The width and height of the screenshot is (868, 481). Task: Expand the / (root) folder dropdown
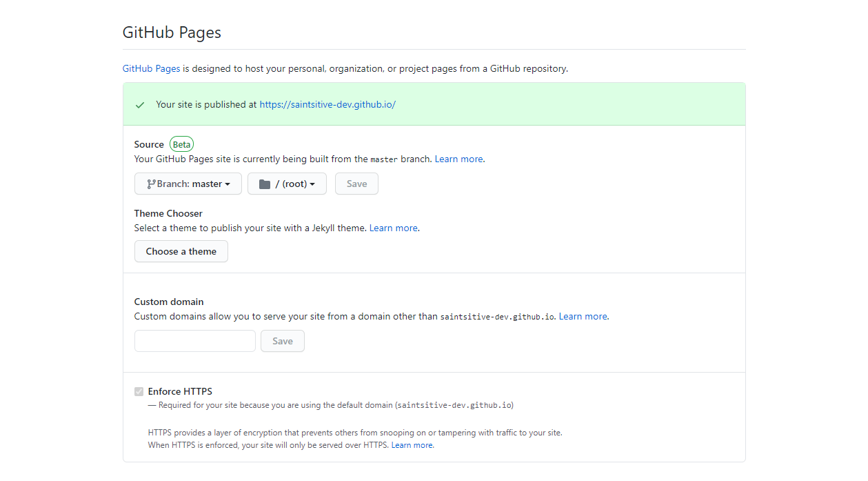[x=287, y=184]
